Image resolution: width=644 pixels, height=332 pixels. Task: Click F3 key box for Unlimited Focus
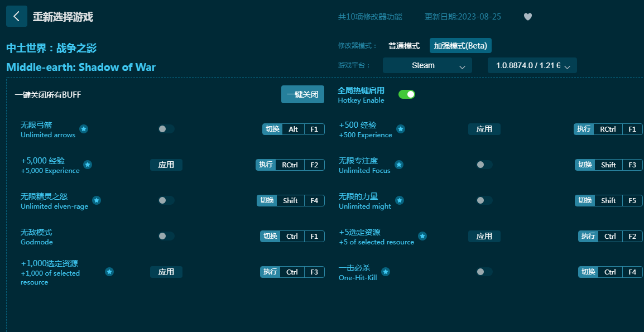pos(632,165)
